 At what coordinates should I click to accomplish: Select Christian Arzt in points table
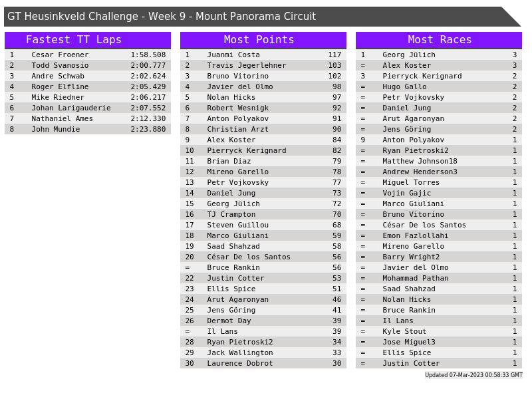pos(238,129)
